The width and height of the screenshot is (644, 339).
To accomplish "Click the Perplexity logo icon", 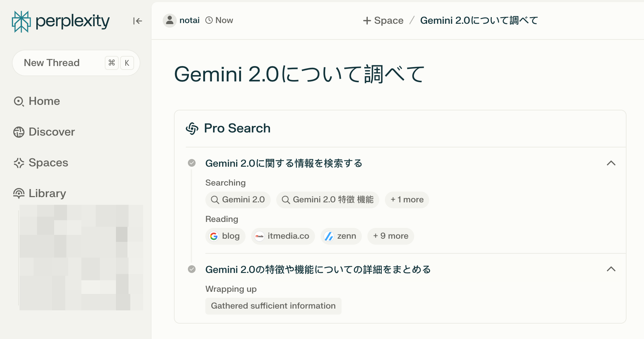I will tap(21, 21).
